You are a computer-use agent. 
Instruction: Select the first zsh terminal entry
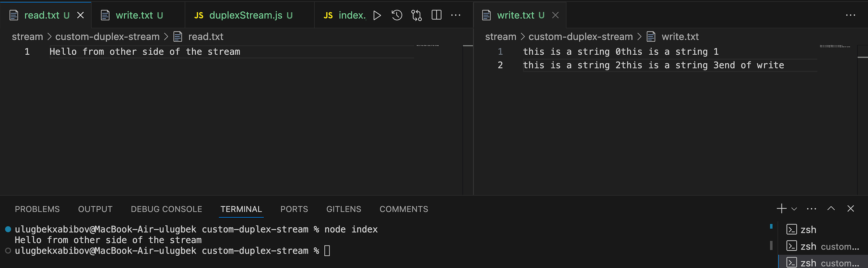(822, 230)
